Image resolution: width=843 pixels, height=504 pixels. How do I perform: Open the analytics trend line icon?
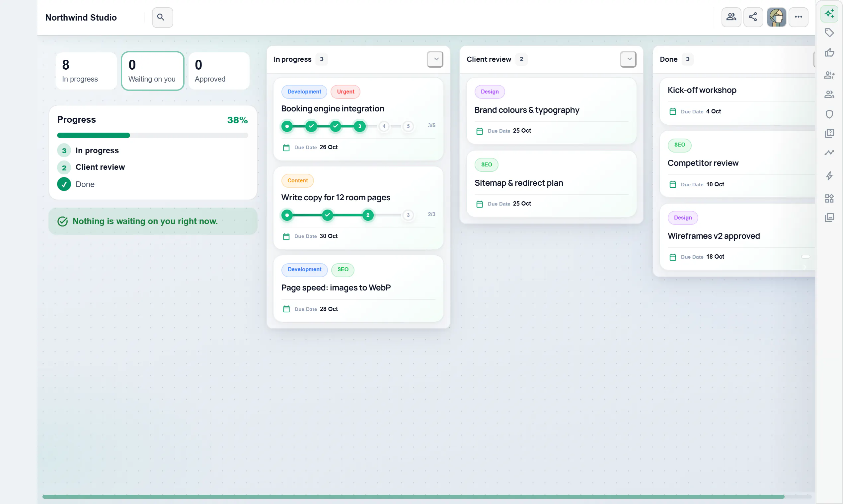[x=829, y=153]
